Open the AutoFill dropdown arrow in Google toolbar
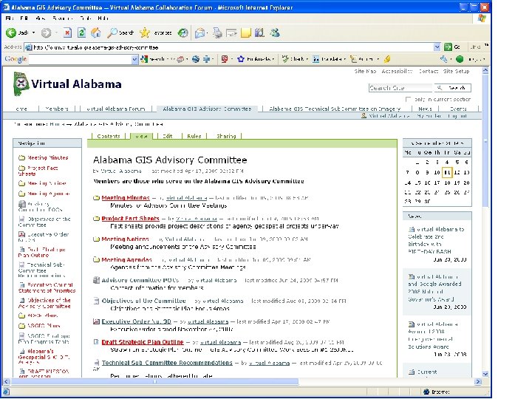 378,59
